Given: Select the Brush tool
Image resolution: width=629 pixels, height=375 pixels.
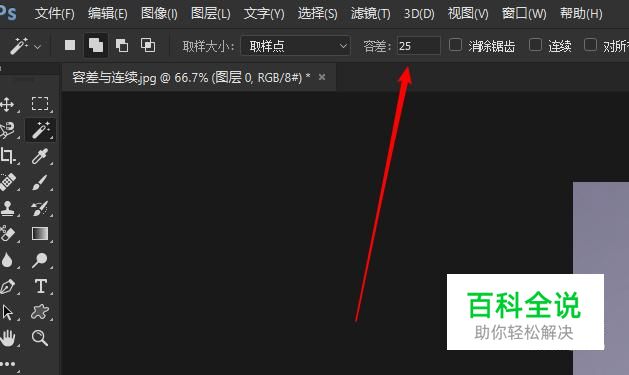Looking at the screenshot, I should pos(40,182).
